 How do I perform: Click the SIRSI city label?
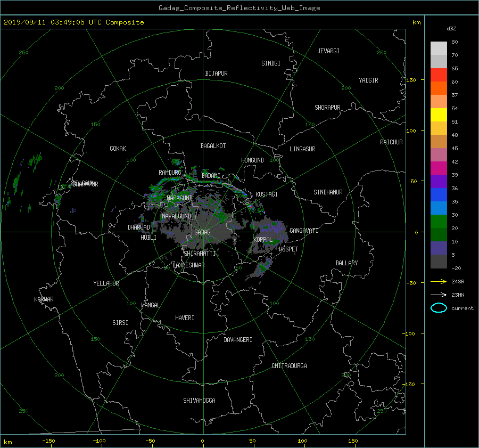[120, 323]
